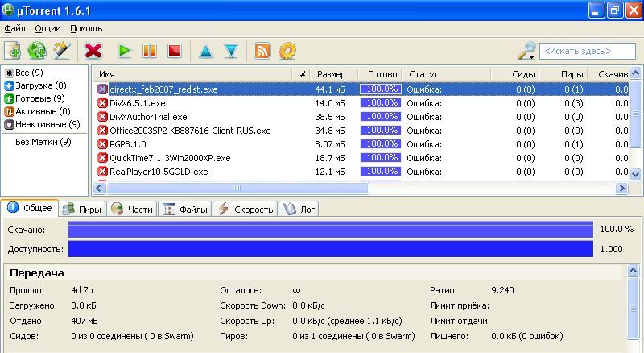The image size is (644, 353).
Task: Click horizontal scrollbar right arrow
Action: 621,188
